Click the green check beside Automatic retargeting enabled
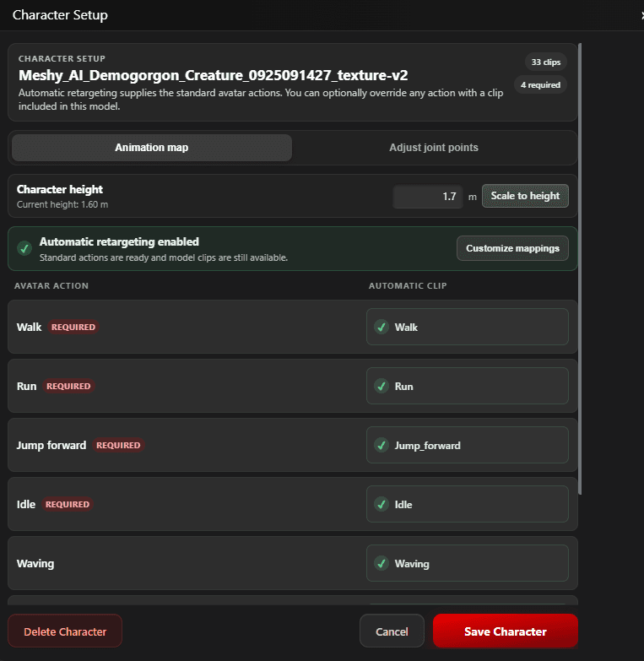 click(x=24, y=248)
